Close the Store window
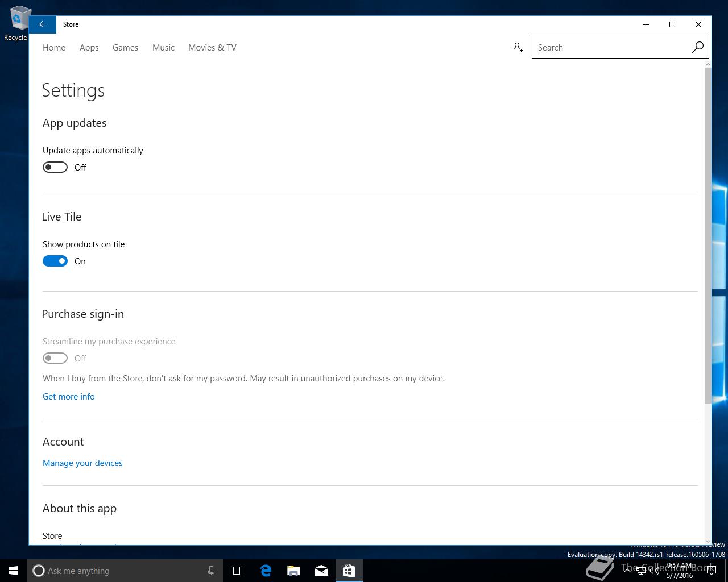Viewport: 728px width, 582px height. coord(698,24)
